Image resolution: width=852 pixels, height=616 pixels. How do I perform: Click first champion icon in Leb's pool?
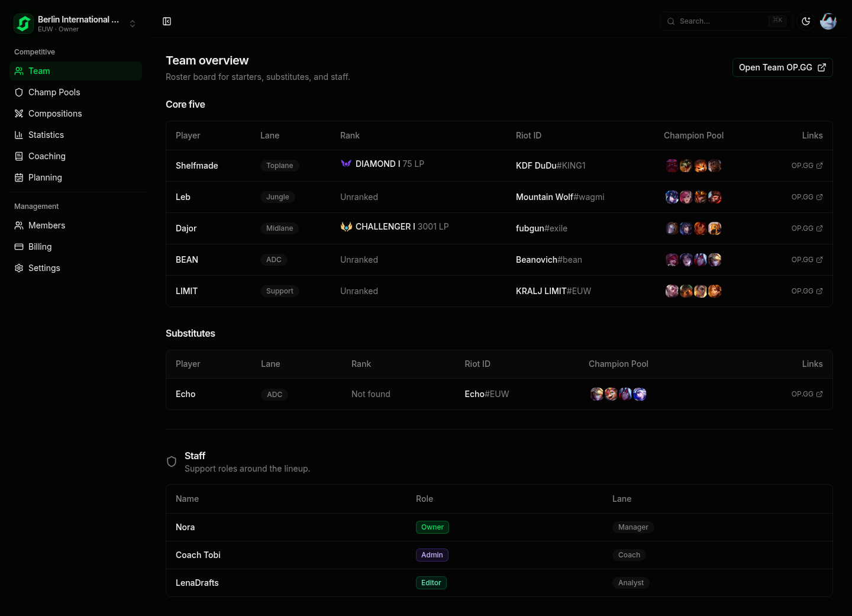[672, 197]
